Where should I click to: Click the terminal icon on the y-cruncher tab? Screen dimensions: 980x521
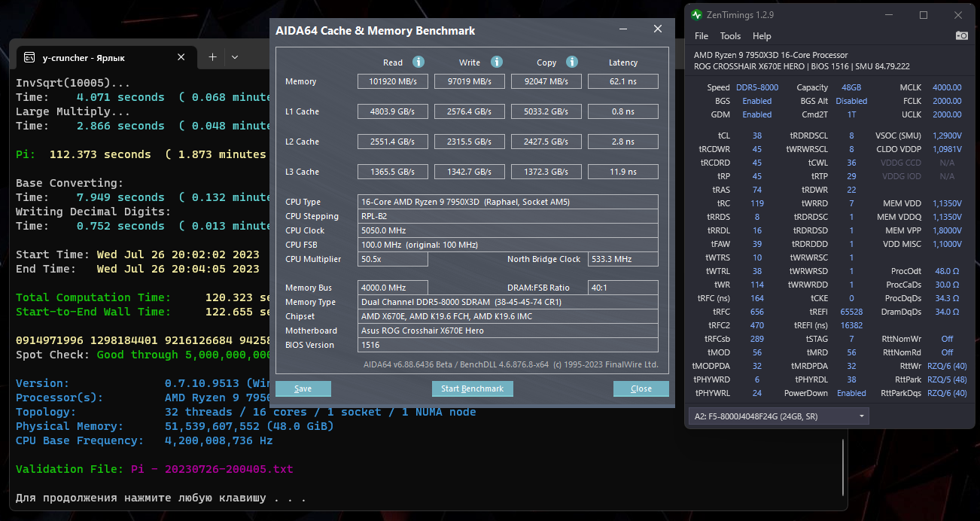[29, 57]
